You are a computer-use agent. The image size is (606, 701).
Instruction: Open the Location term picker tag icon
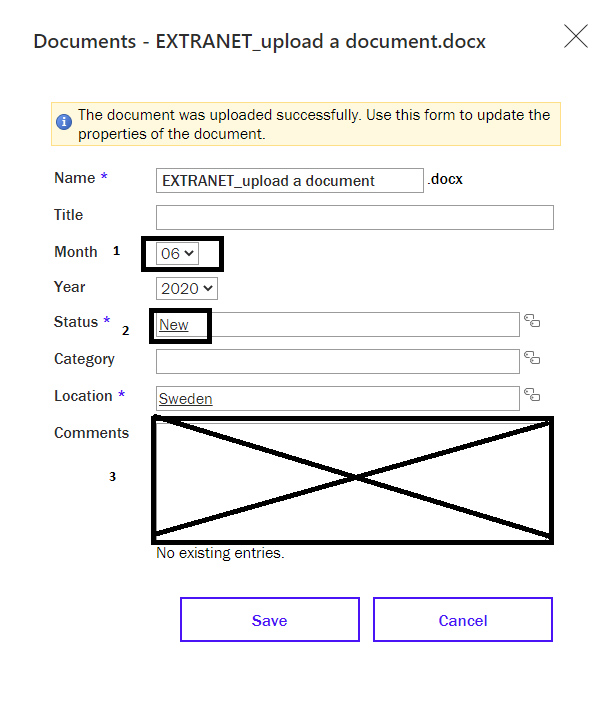tap(532, 395)
